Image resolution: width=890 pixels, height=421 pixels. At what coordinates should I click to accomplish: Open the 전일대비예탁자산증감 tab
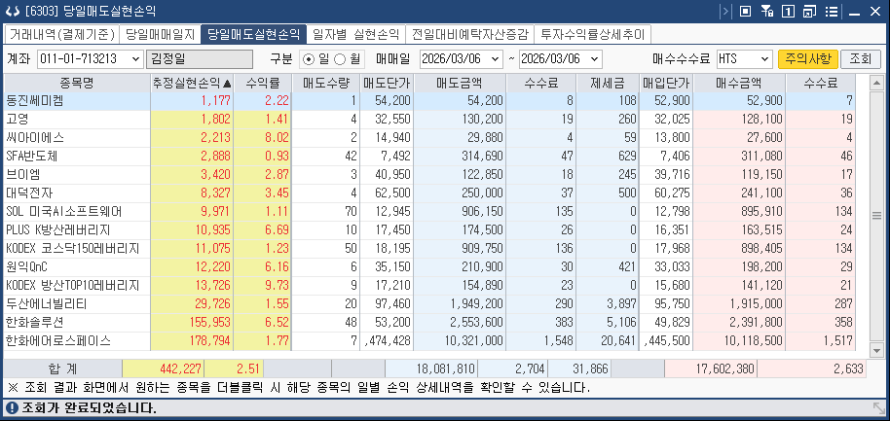tap(470, 35)
